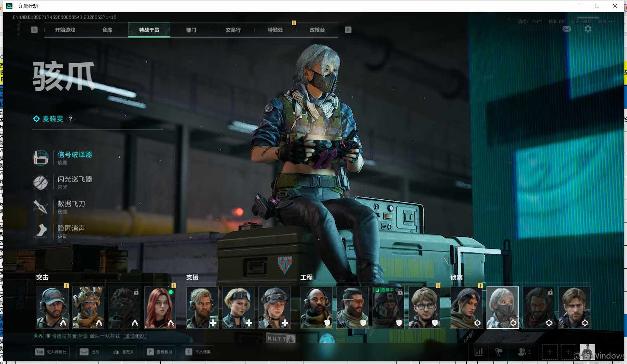Click the E next-tab key icon

coord(348,30)
